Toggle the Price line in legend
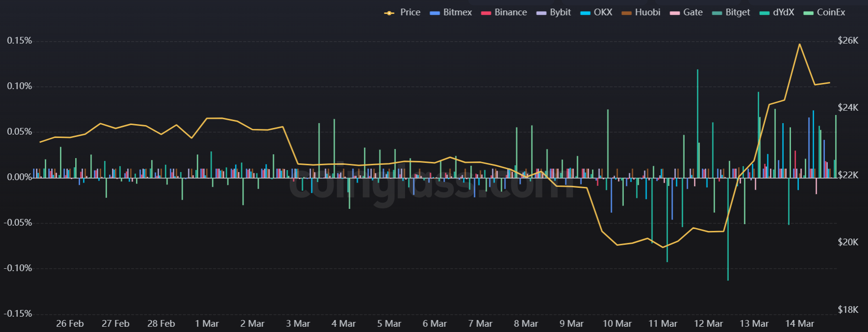 click(402, 12)
